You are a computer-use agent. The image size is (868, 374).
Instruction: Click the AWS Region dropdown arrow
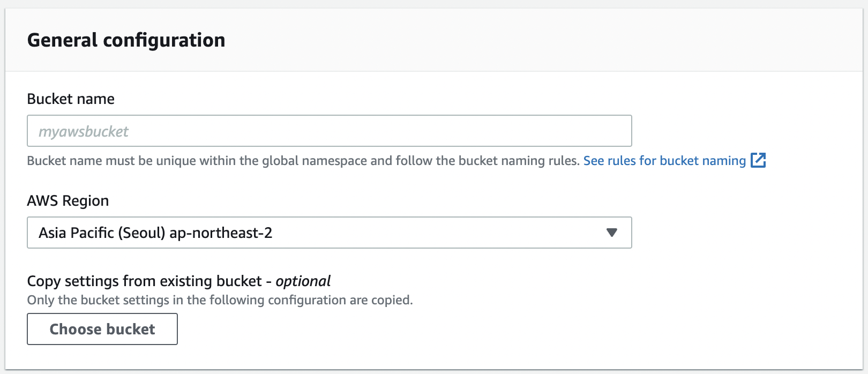(611, 233)
